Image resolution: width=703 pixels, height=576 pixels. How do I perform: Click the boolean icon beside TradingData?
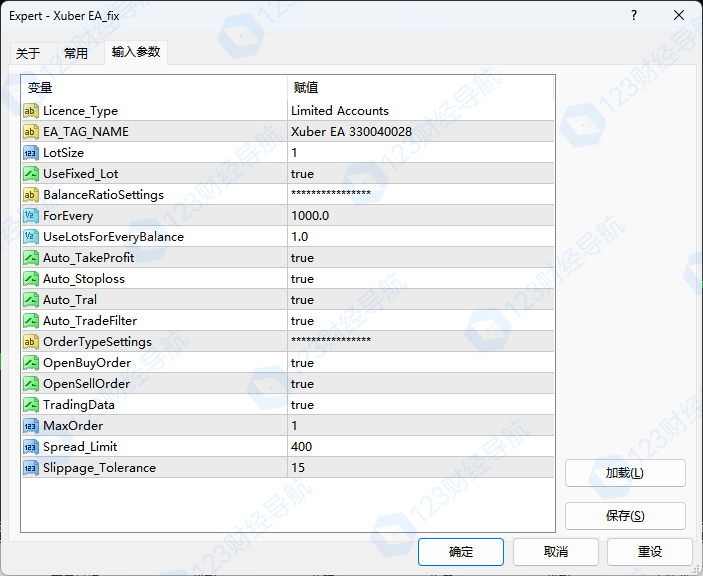coord(30,405)
